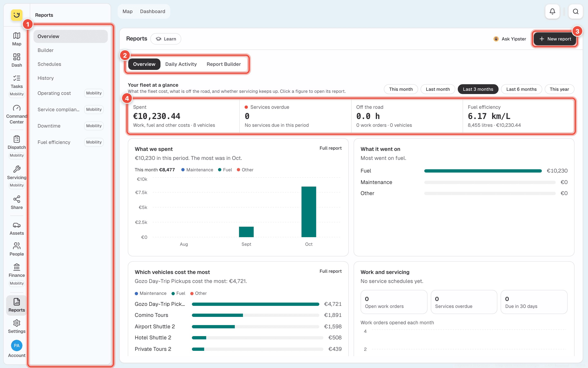Click the Sept bar in spend chart
Viewport: 588px width, 368px height.
[246, 232]
